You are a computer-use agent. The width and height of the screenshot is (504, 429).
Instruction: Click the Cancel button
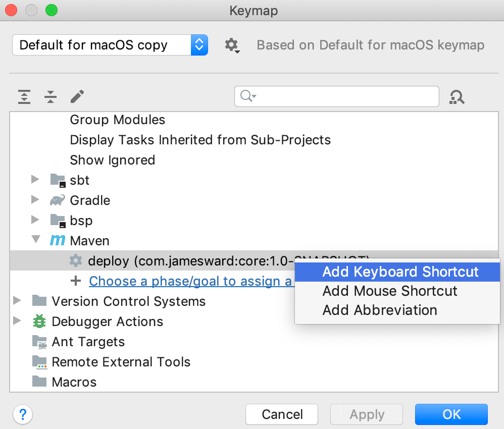[282, 414]
